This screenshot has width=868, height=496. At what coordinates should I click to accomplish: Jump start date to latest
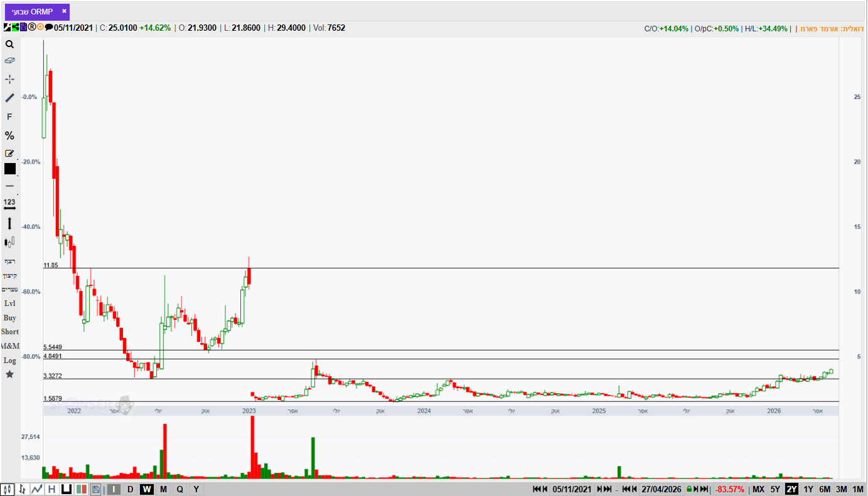point(608,489)
